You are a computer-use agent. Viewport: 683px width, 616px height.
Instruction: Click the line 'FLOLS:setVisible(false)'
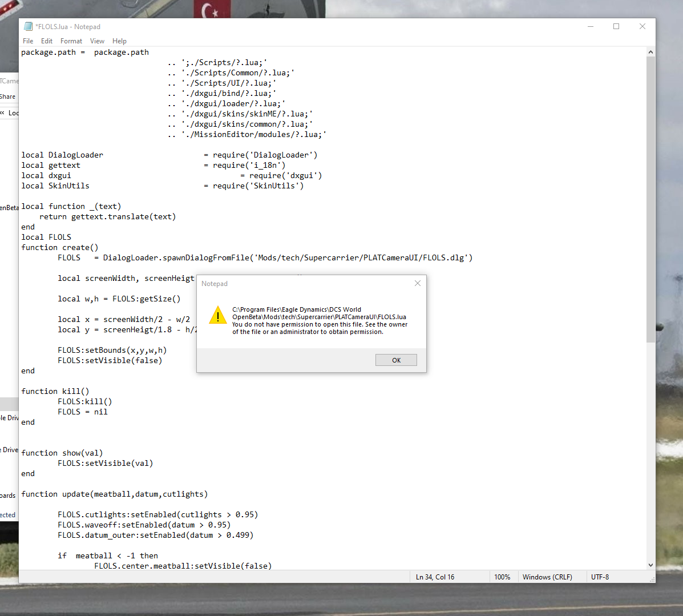click(x=110, y=361)
